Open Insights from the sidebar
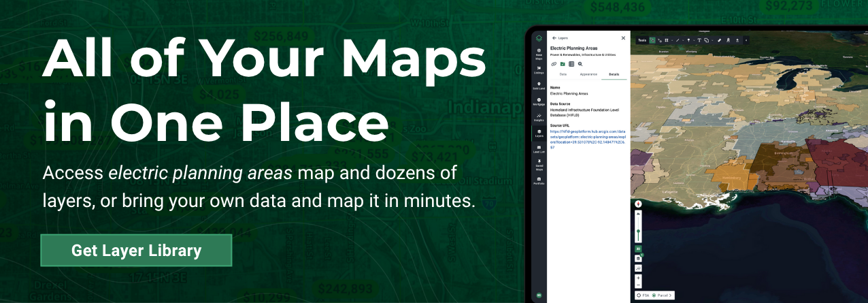The image size is (868, 303). pos(539,117)
